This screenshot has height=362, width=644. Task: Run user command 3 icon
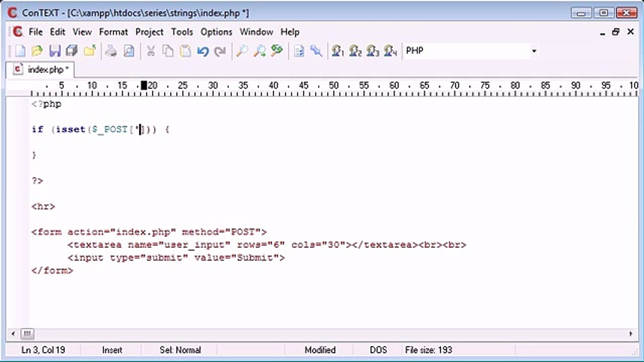373,51
